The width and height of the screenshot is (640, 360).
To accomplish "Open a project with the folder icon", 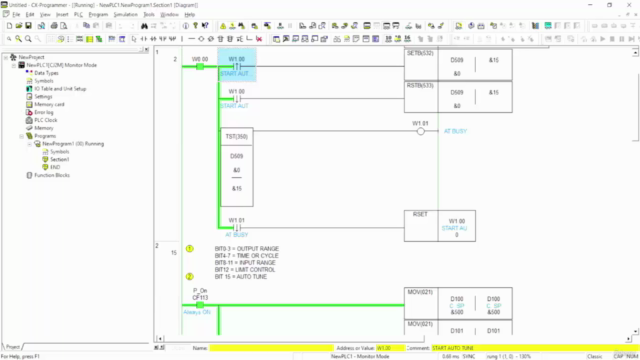I will tap(19, 26).
